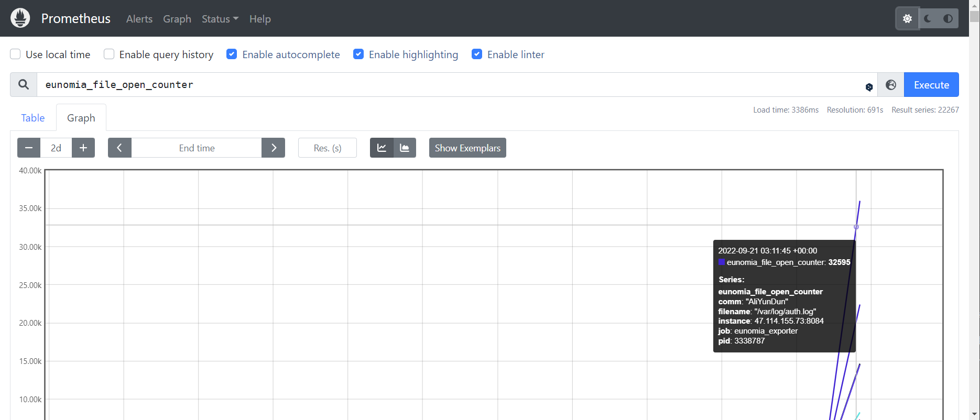
Task: Expand the Status dropdown menu
Action: [220, 19]
